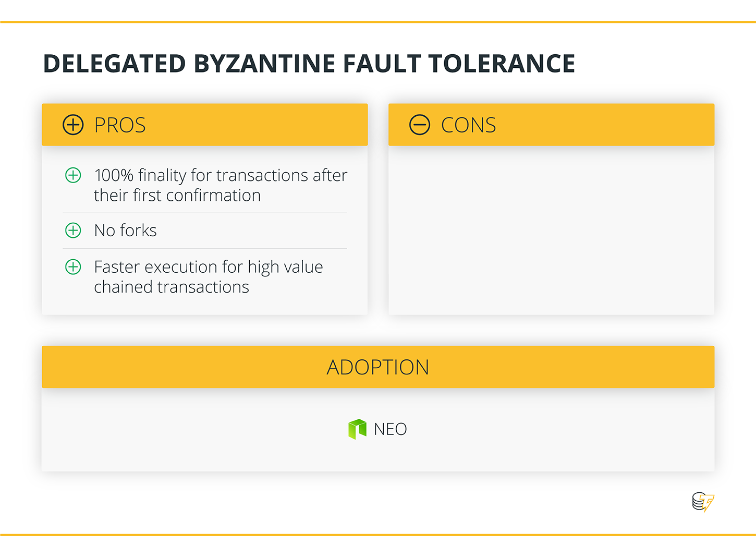Click the divider line below No forks
The image size is (756, 557).
point(204,248)
